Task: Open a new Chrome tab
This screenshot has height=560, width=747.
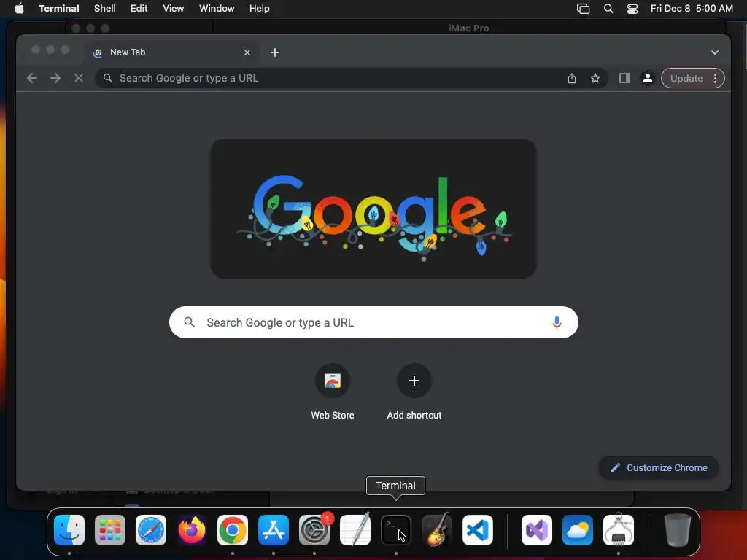Action: pos(275,52)
